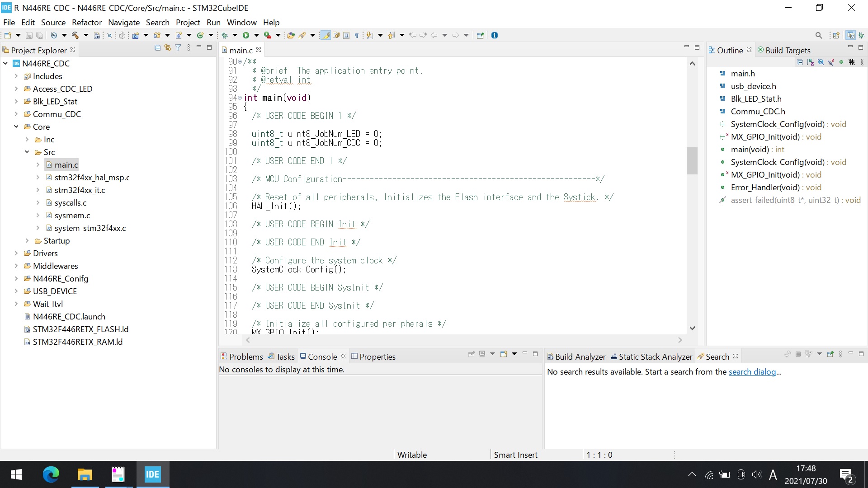Click the Pin Editor icon in toolbar
868x488 pixels.
click(x=480, y=35)
